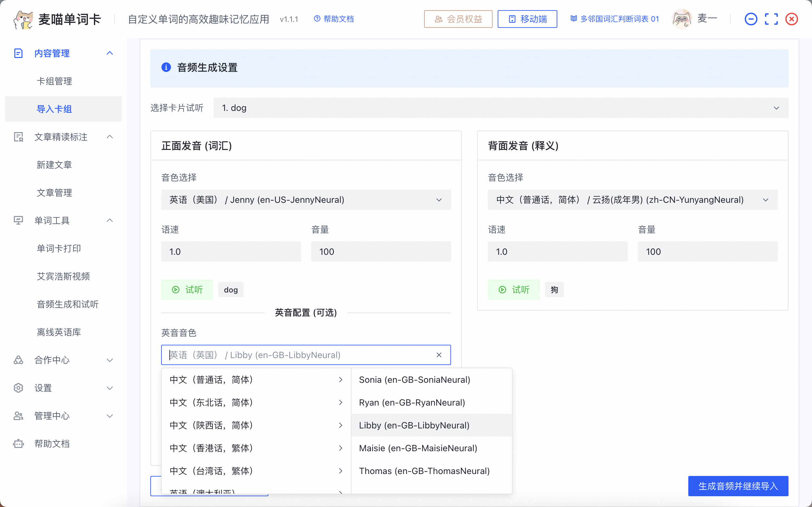
Task: Click the 文章精读标注 annotation icon
Action: [x=18, y=137]
